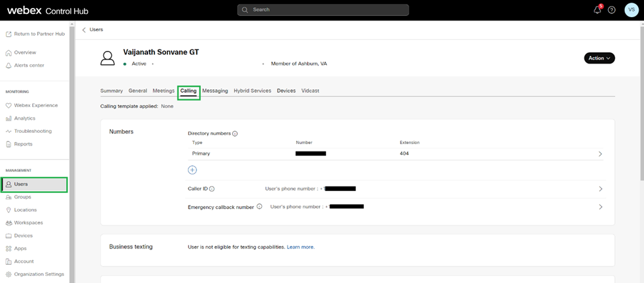
Task: Click the Account building icon
Action: tap(9, 261)
